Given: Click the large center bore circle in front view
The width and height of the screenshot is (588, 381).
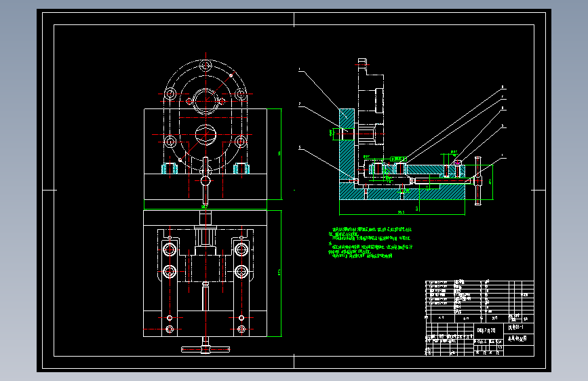Looking at the screenshot, I should tap(205, 100).
